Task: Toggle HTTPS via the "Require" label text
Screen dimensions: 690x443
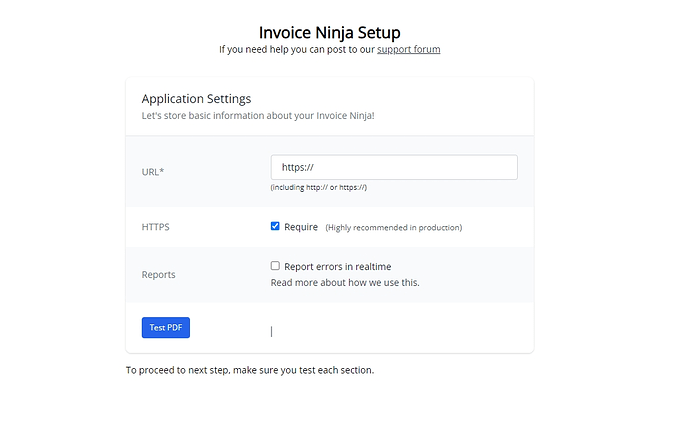Action: [x=301, y=227]
